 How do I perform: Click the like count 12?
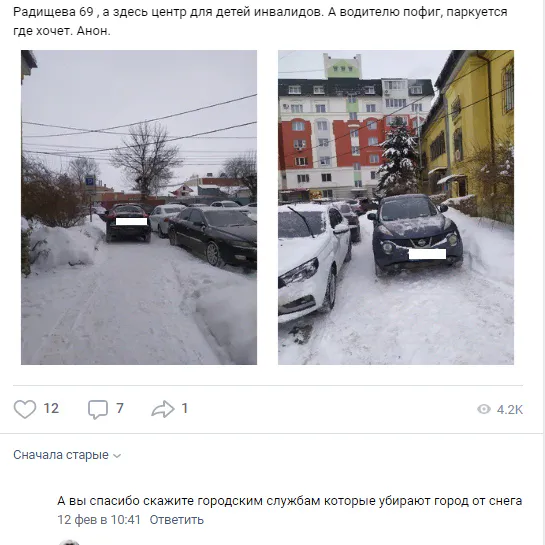click(x=51, y=408)
